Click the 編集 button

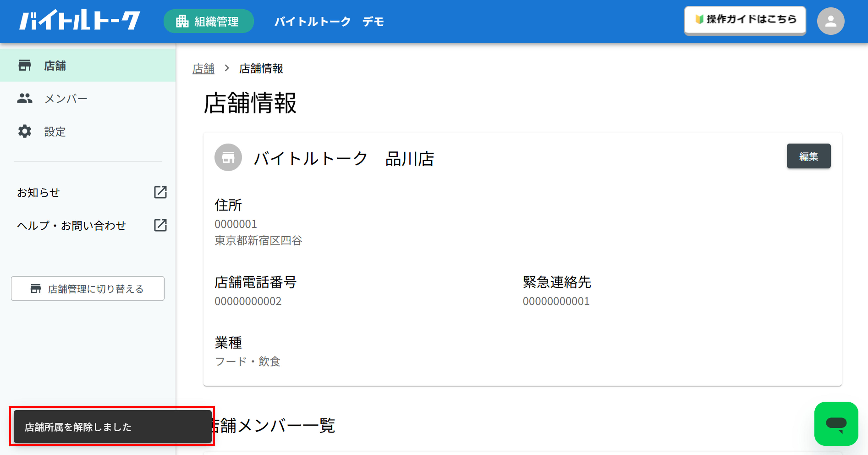[809, 156]
